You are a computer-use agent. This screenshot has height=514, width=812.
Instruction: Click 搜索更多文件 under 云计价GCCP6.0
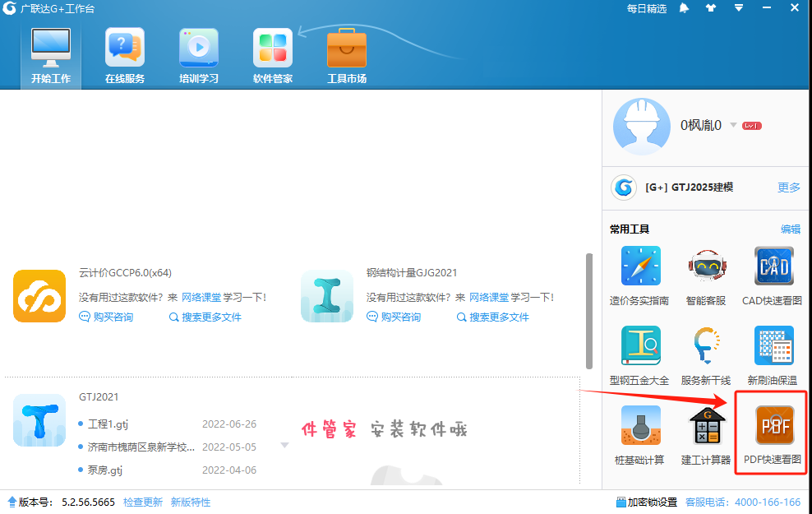click(205, 317)
